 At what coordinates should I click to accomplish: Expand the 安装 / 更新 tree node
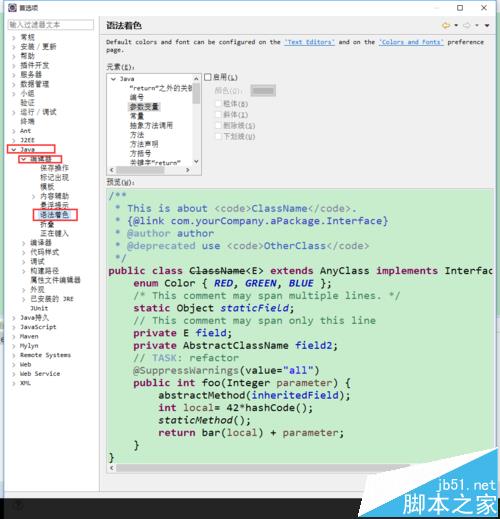14,47
